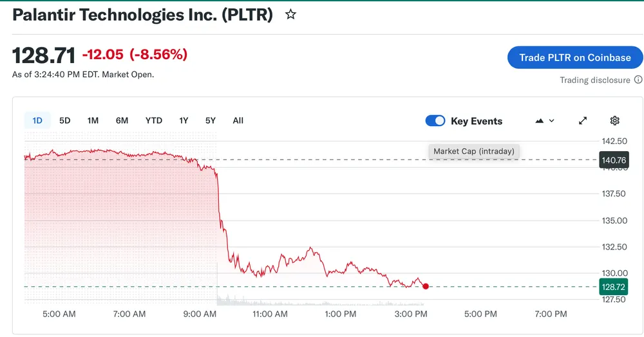Switch chart to YTD range
644x337 pixels.
(x=154, y=120)
